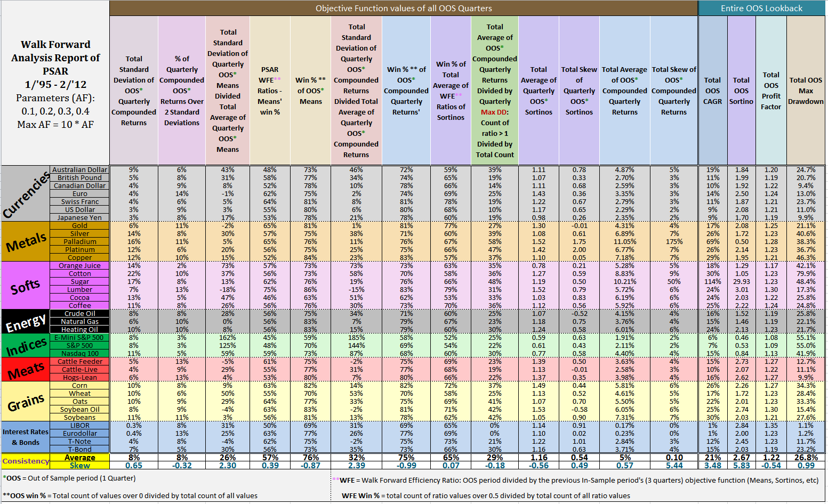Click Sugar's Sortino value '29.93'

click(741, 281)
